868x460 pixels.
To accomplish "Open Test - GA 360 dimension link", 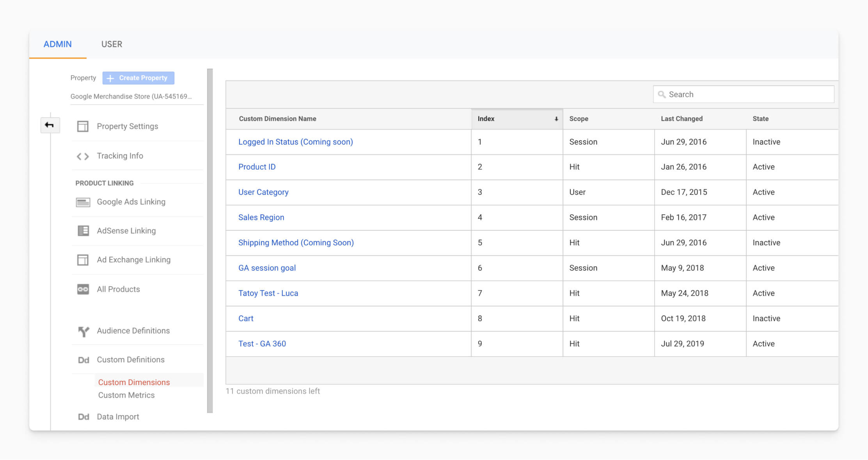I will pyautogui.click(x=262, y=344).
